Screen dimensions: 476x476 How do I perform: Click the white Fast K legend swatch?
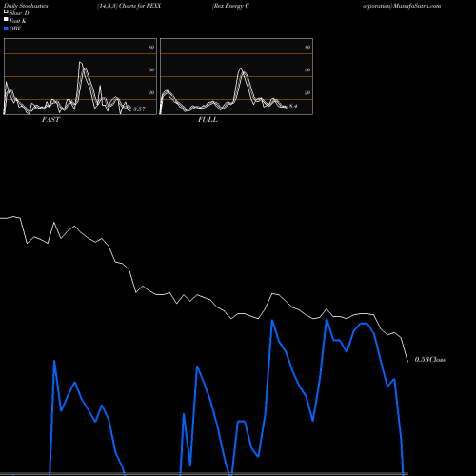pos(6,19)
